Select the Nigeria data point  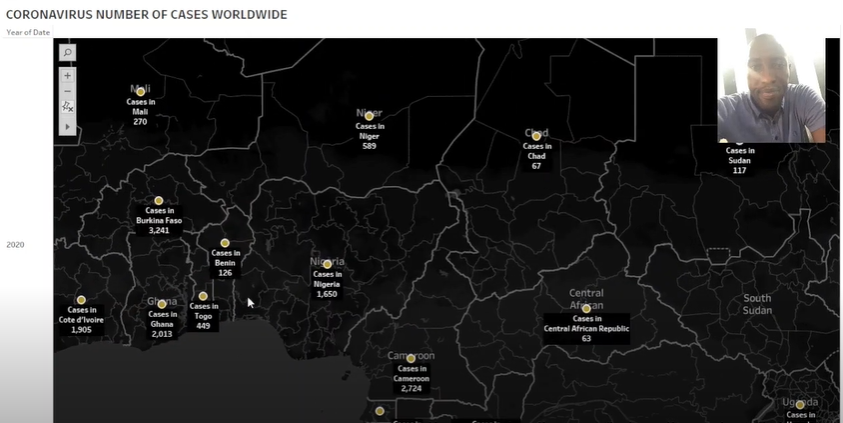(x=327, y=264)
